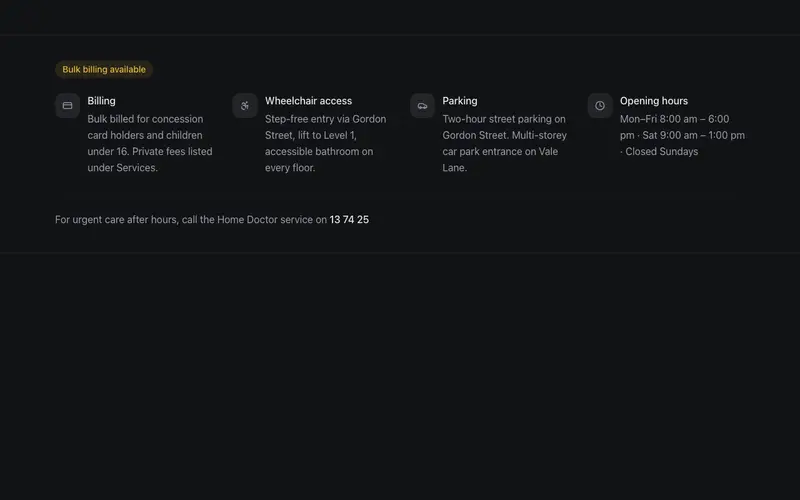Click the 'Step-free entry via Gordon' description
Viewport: 800px width, 500px height.
tap(326, 143)
